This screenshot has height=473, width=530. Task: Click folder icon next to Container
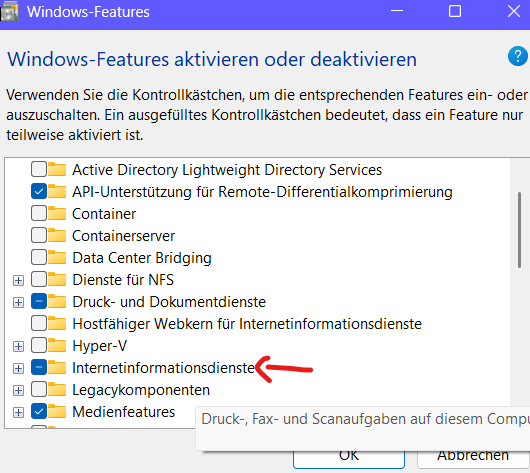pyautogui.click(x=57, y=213)
